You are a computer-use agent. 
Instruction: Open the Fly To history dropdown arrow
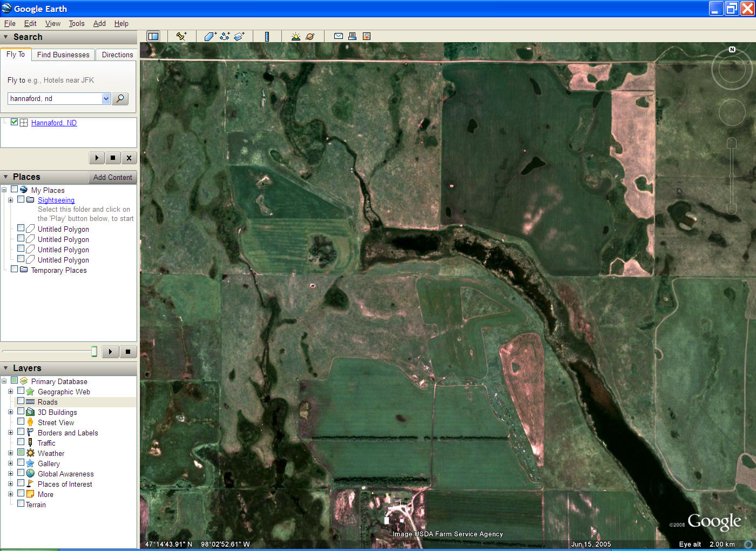[106, 98]
